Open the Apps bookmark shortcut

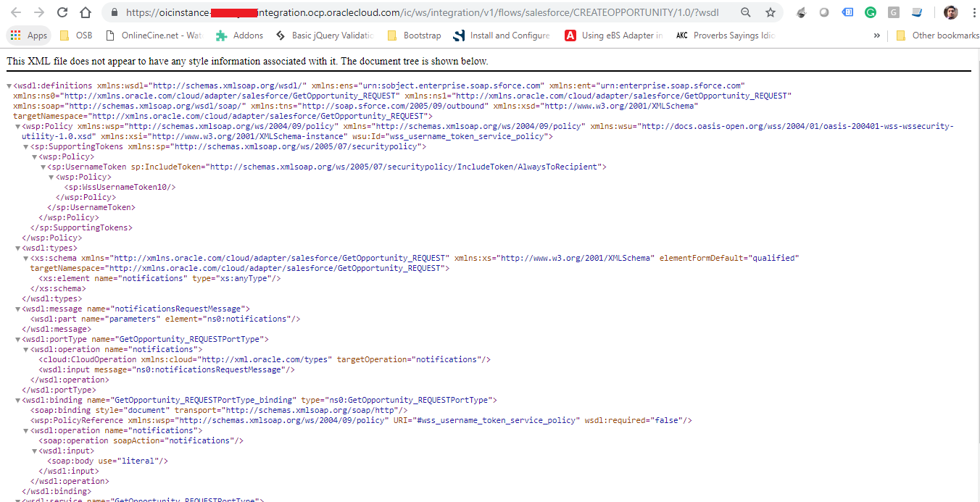(x=29, y=35)
